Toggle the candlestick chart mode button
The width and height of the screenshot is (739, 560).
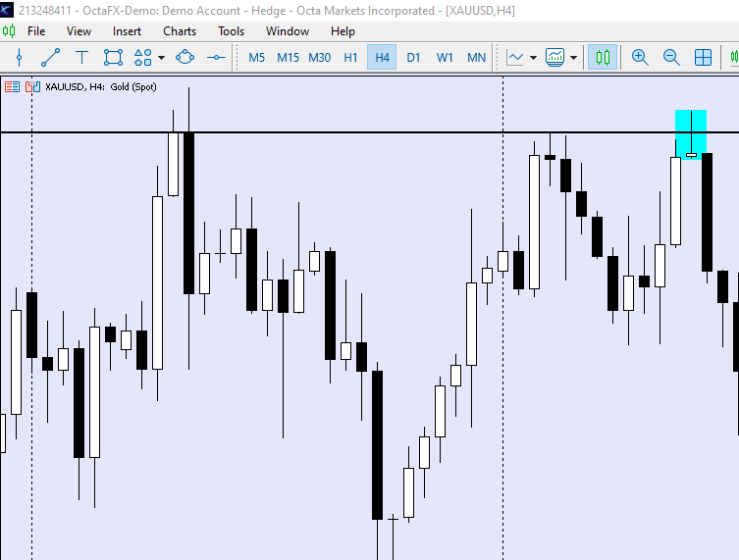pyautogui.click(x=603, y=58)
